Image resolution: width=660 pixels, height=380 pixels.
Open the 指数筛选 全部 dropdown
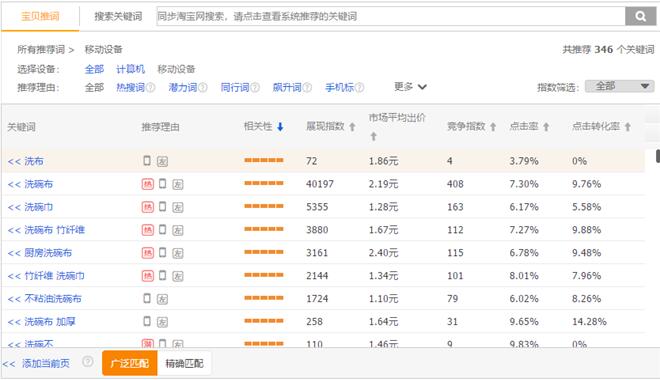coord(620,86)
